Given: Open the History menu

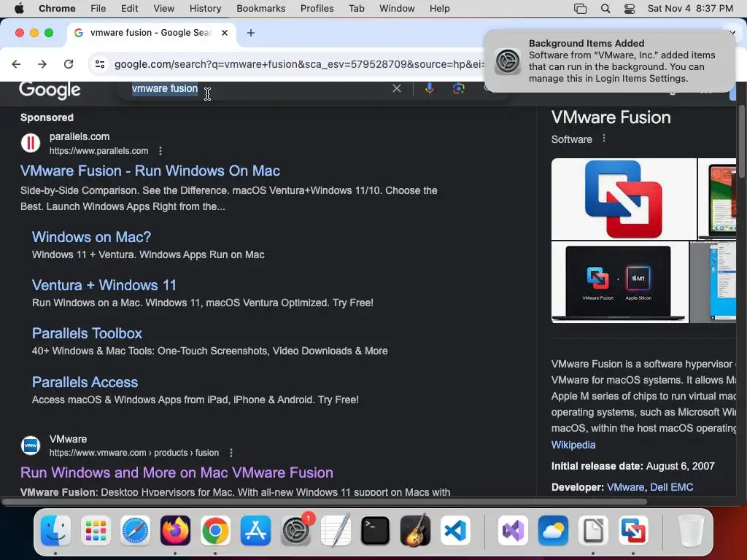Looking at the screenshot, I should [205, 8].
